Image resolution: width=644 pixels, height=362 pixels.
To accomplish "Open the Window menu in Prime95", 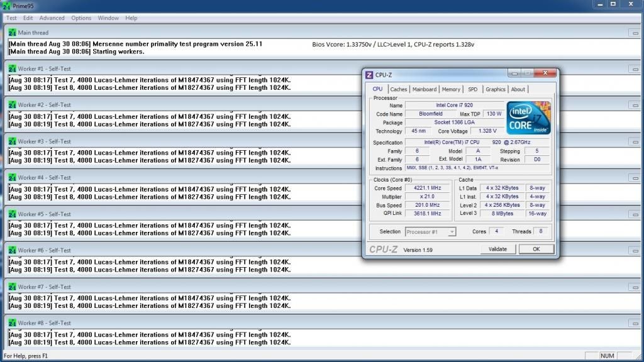I will coord(108,18).
